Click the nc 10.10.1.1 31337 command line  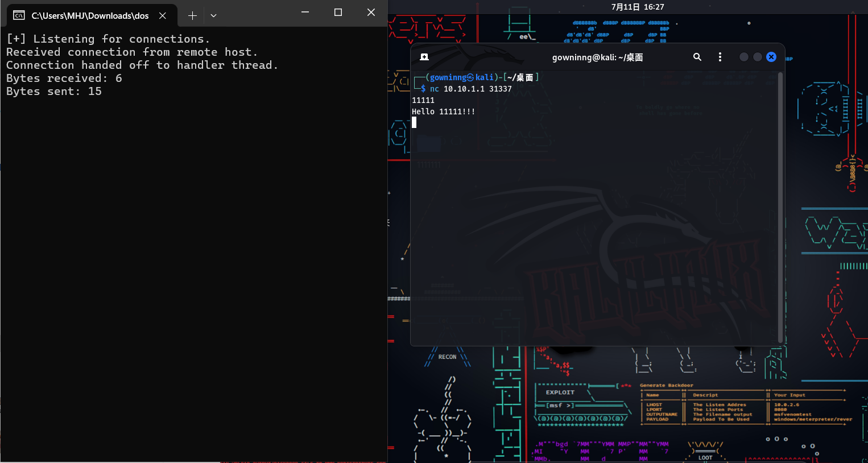[x=471, y=89]
